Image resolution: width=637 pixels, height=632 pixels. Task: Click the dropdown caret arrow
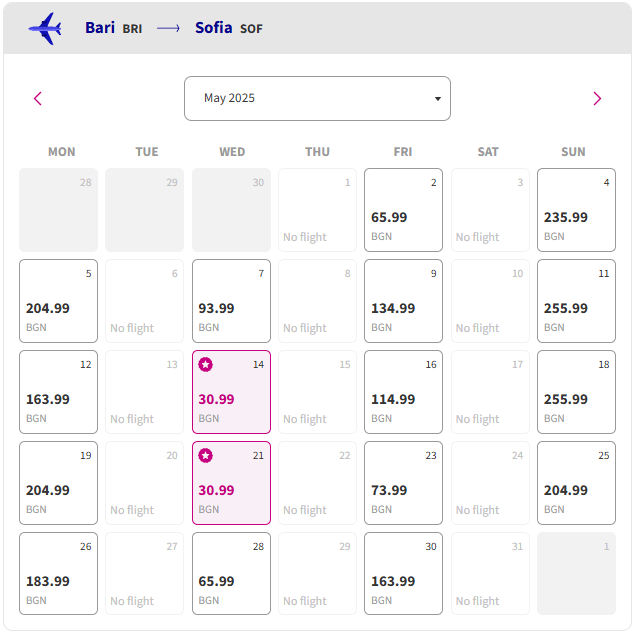coord(438,99)
